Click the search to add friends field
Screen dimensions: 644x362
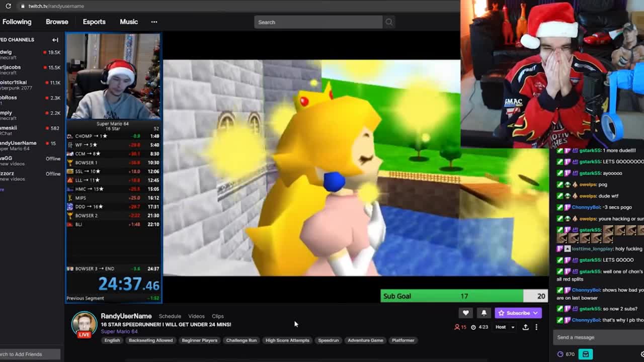point(30,354)
